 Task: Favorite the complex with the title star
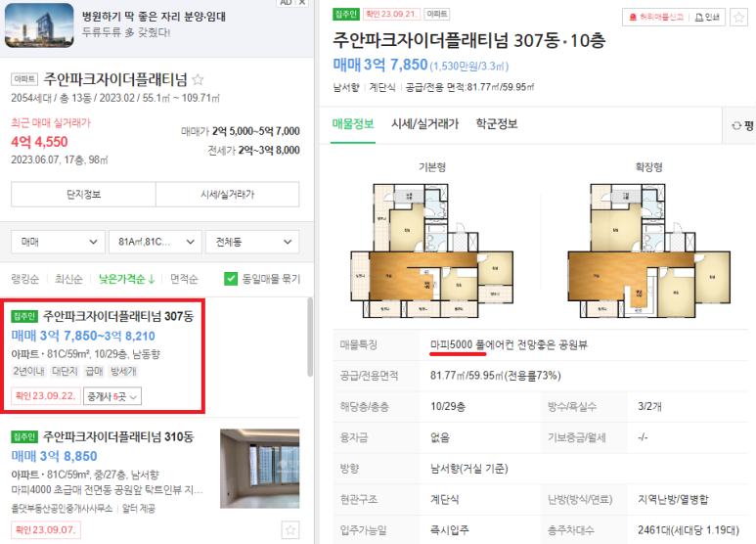198,79
